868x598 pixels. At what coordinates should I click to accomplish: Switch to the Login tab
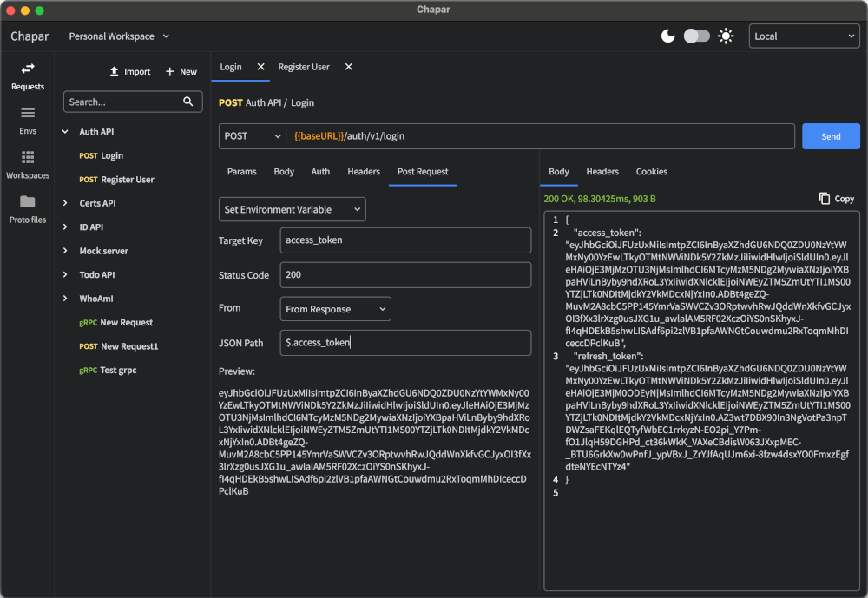[231, 67]
